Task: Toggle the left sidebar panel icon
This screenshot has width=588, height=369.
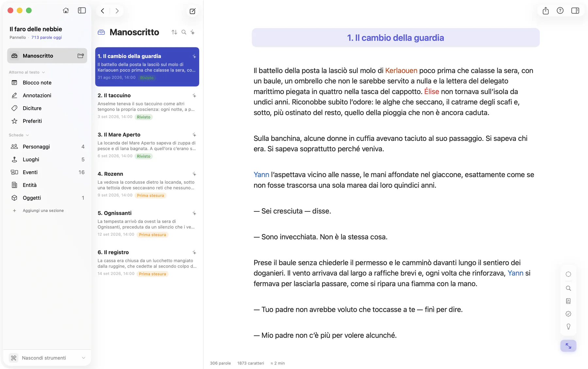Action: (x=82, y=10)
